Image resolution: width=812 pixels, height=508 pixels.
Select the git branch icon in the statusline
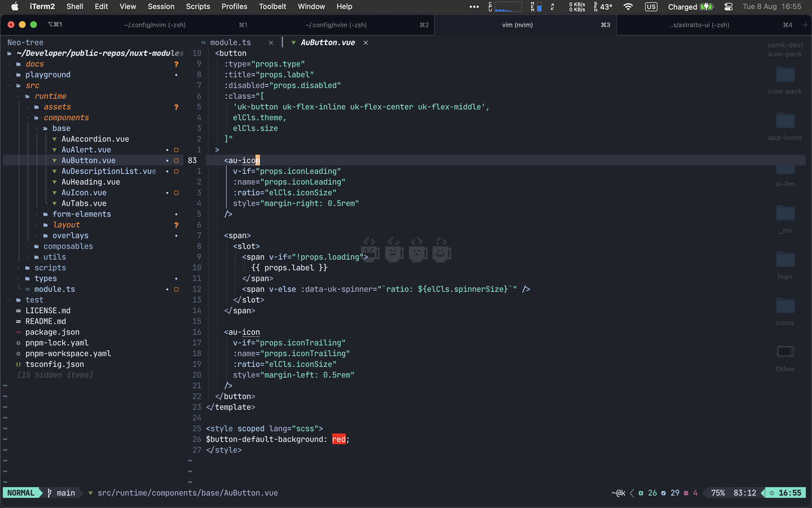click(51, 492)
